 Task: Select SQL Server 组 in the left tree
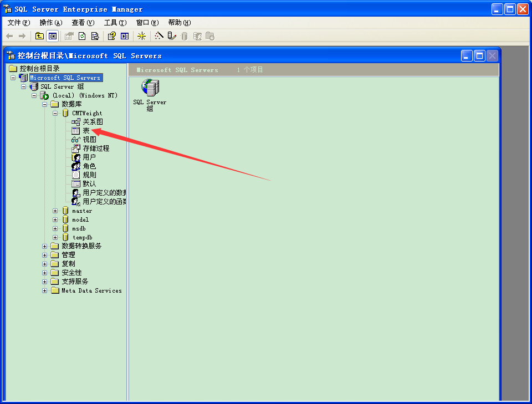point(62,86)
